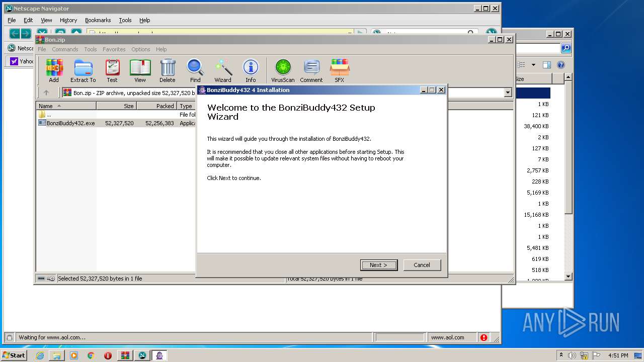Screen dimensions: 644x362
Task: Open Internet Explorer from taskbar
Action: click(x=40, y=355)
